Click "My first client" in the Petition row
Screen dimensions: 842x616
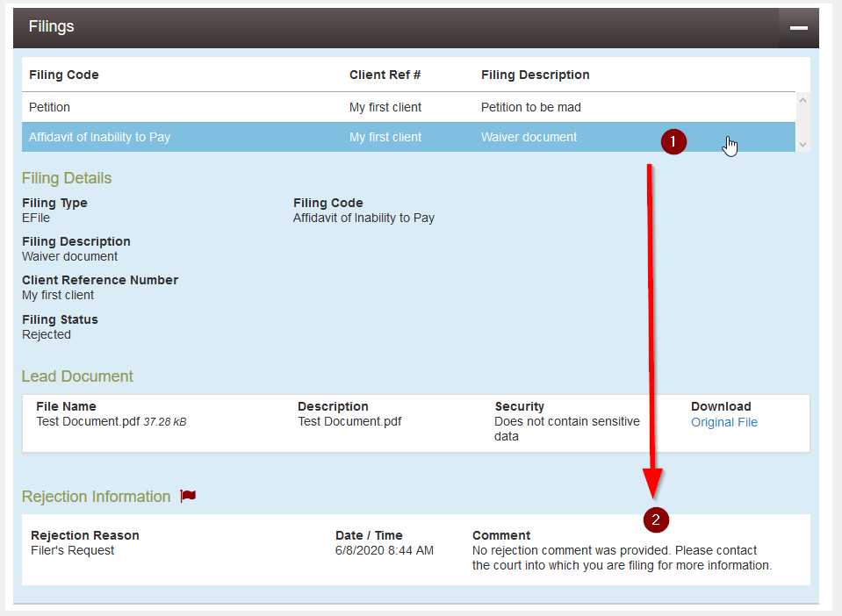[x=385, y=107]
